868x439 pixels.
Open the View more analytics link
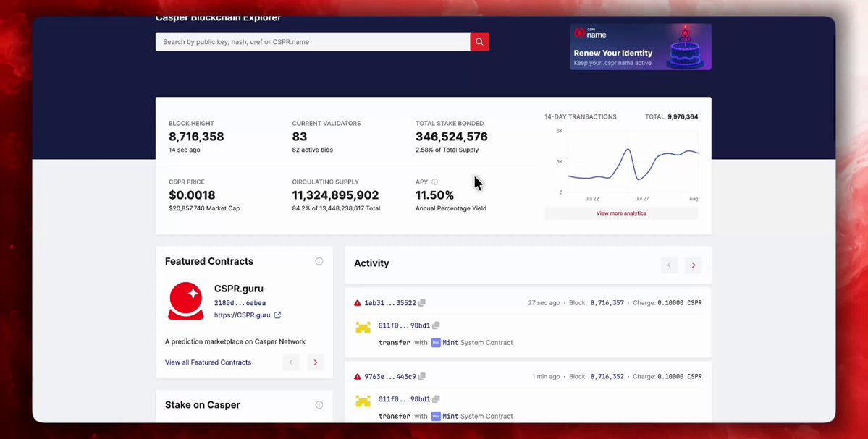tap(621, 213)
